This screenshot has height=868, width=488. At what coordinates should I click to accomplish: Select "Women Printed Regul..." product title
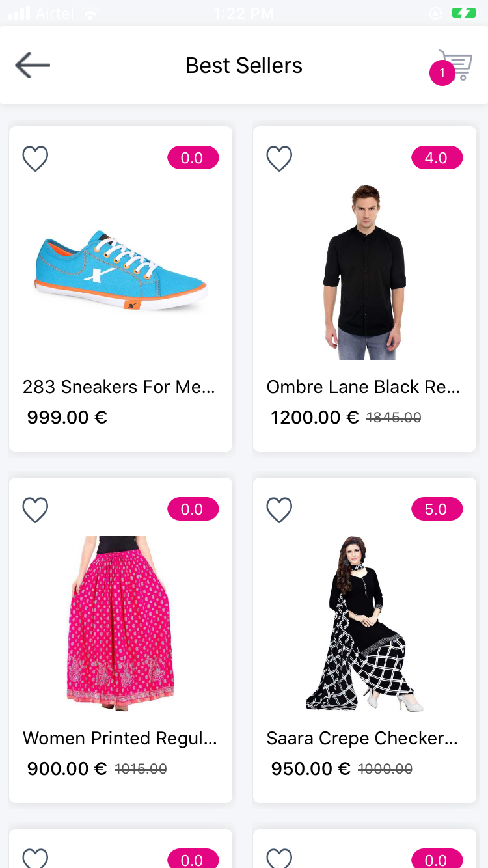pyautogui.click(x=120, y=739)
